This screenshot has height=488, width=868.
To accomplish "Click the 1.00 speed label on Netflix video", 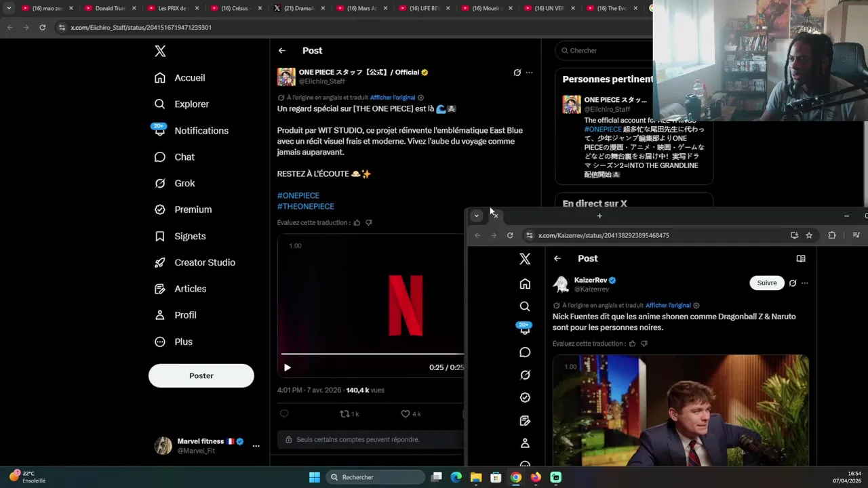I will 295,245.
